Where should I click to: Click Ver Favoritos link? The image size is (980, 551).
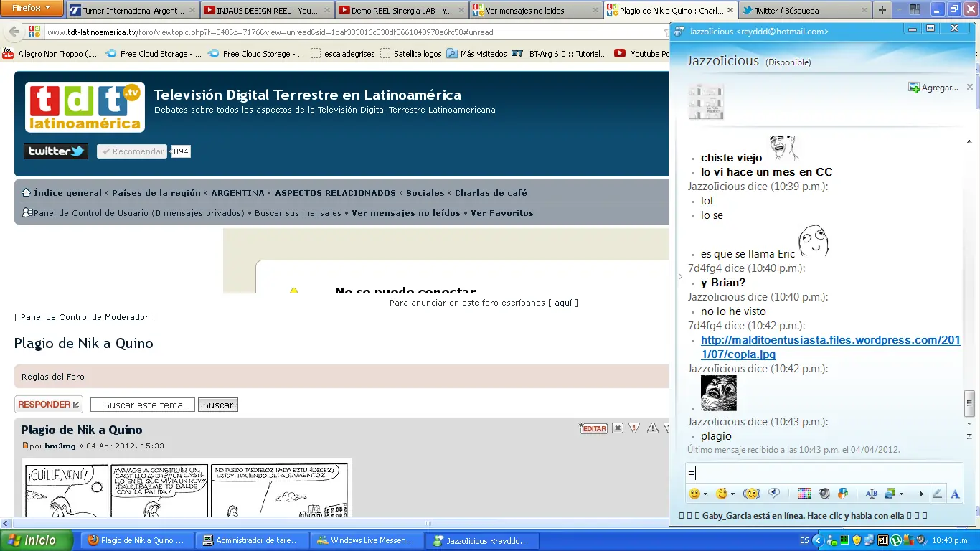502,213
